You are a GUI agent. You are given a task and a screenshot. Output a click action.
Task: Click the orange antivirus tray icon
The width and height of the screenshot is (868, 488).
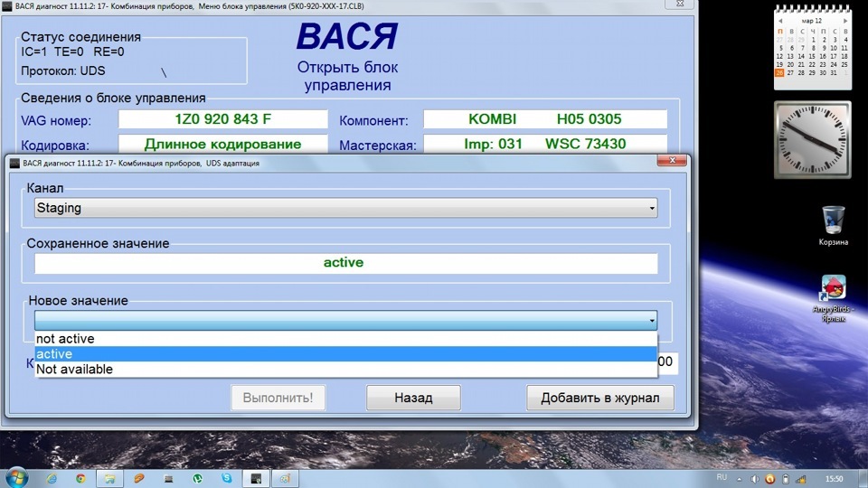click(x=769, y=479)
